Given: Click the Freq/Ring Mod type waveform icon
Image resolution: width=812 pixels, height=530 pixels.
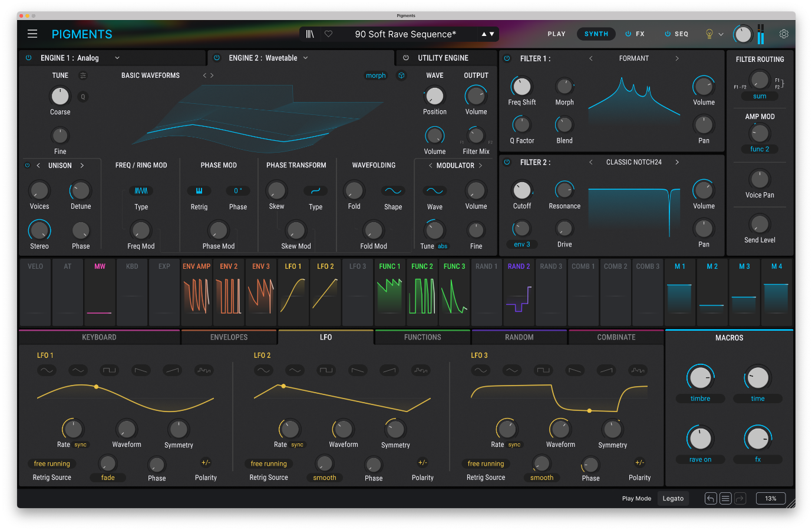Looking at the screenshot, I should (141, 191).
